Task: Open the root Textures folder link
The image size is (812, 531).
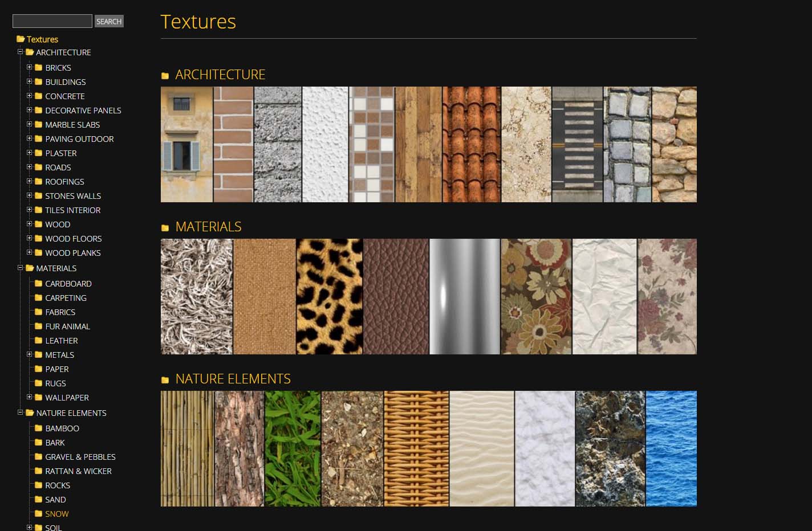Action: (42, 39)
